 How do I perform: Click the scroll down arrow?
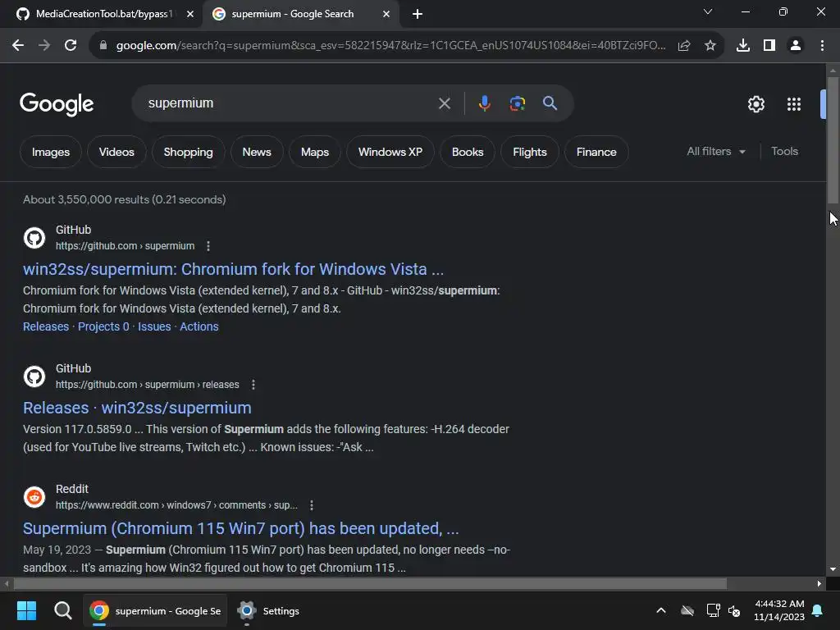(833, 569)
